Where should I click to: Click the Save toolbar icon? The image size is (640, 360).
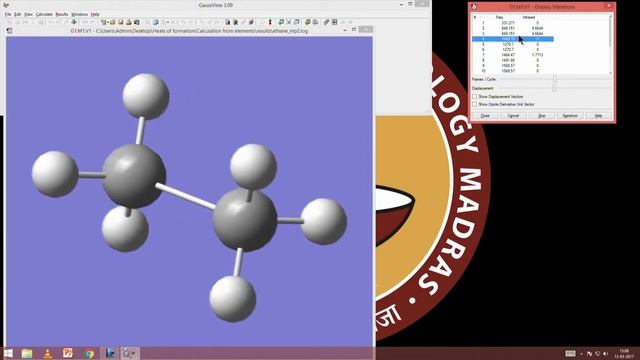[x=120, y=22]
